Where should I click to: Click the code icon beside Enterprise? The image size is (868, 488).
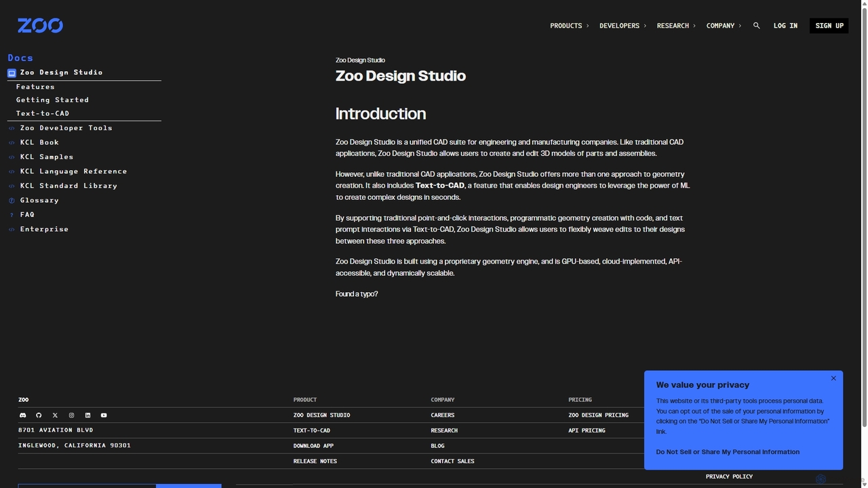pyautogui.click(x=12, y=230)
